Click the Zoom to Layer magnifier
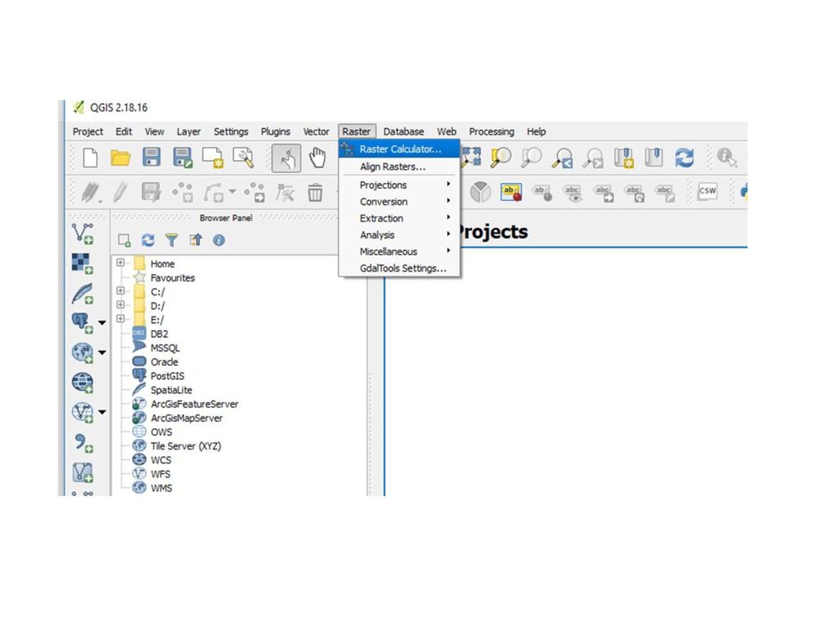840x630 pixels. [532, 157]
